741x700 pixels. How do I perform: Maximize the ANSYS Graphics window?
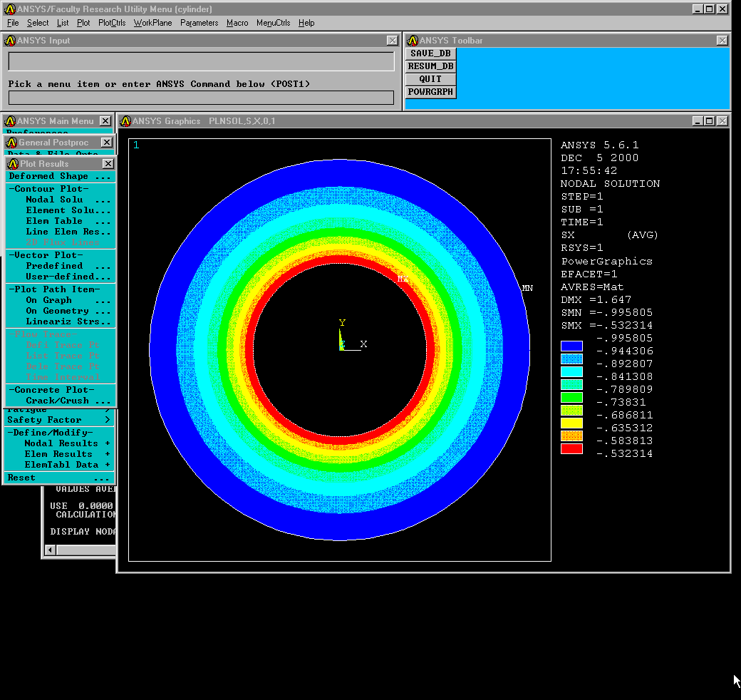point(710,121)
